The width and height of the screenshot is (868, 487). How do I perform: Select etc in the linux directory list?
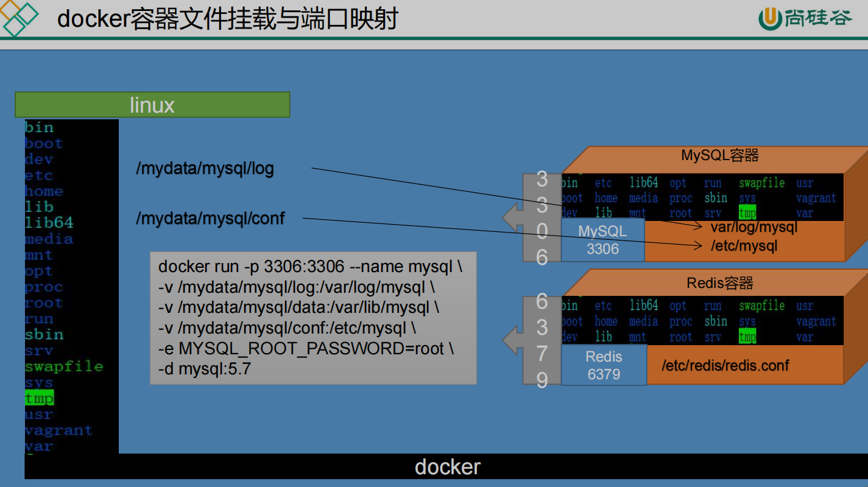point(39,175)
